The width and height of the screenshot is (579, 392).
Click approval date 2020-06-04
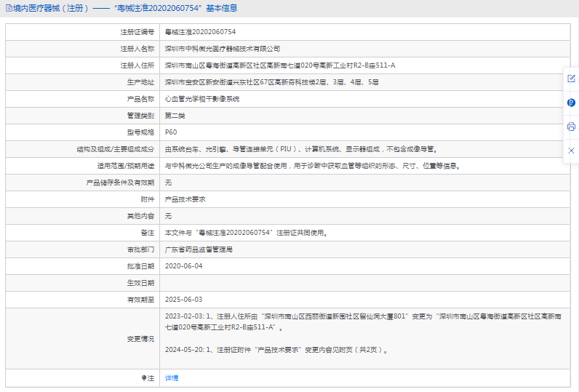coord(183,266)
